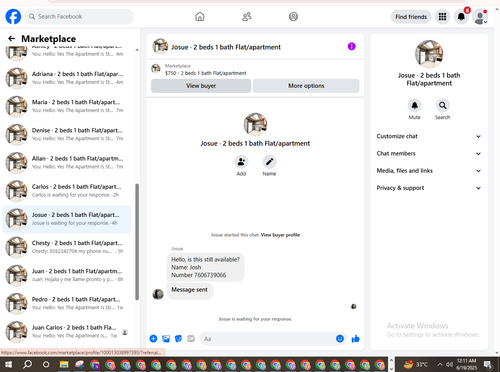Screen dimensions: 500x372
Task: Open the Pedro conversation
Action: 67,303
